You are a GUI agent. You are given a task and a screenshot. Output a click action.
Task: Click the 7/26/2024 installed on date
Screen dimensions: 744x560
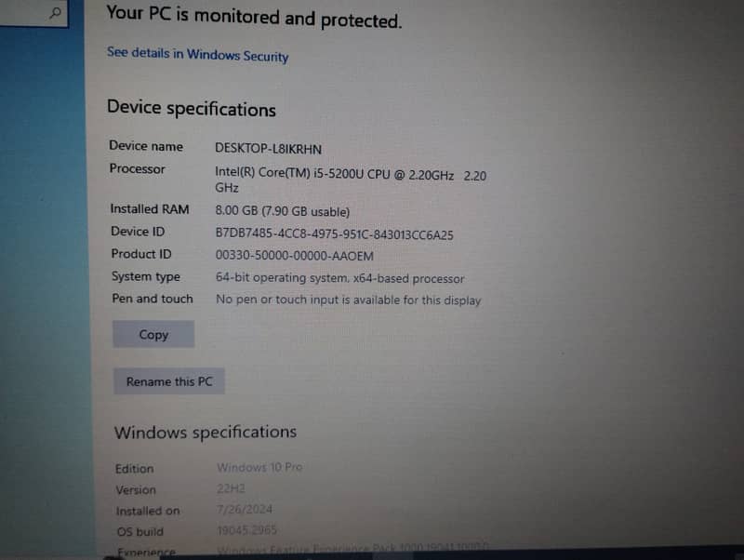click(245, 509)
